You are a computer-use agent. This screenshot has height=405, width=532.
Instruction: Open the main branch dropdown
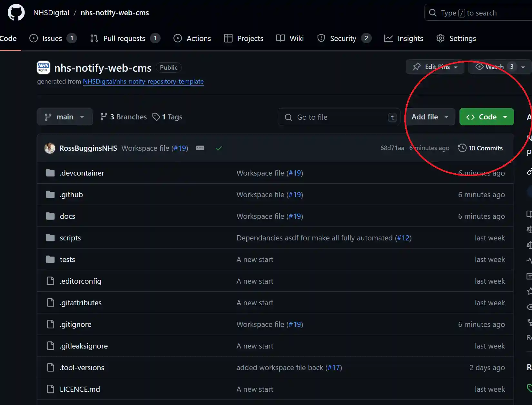(64, 117)
